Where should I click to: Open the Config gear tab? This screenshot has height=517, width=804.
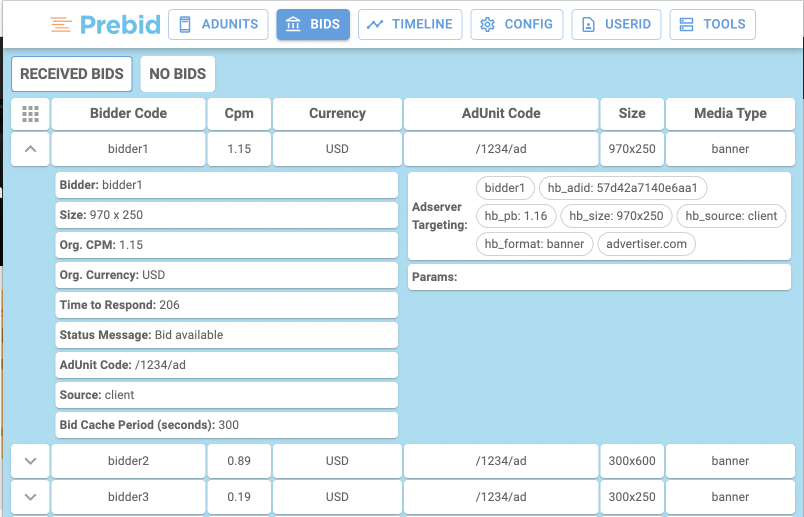(x=517, y=25)
